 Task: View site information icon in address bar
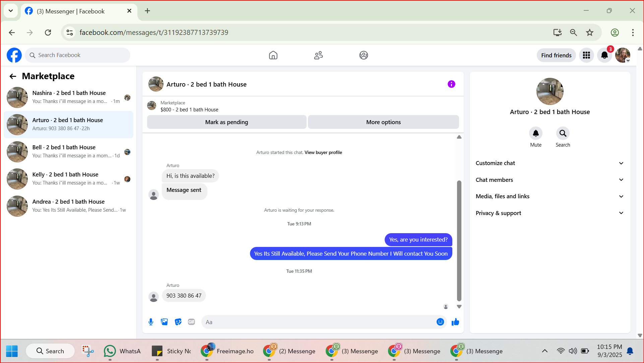(x=70, y=33)
